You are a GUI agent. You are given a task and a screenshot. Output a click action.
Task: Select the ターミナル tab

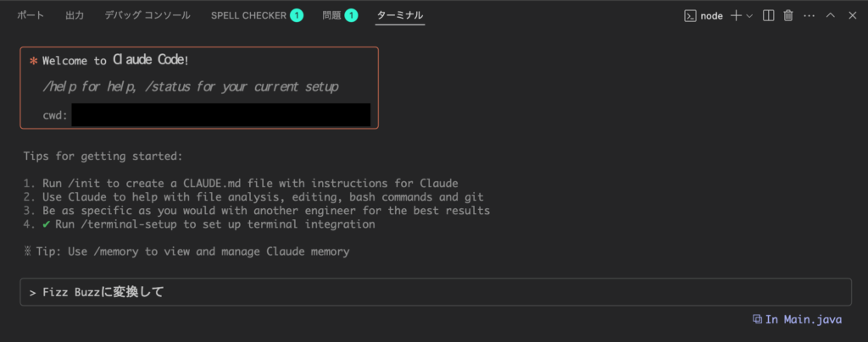(x=400, y=15)
